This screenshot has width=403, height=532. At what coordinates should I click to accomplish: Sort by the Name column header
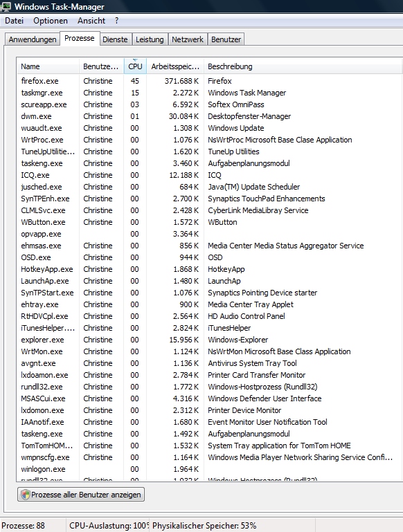pos(48,66)
